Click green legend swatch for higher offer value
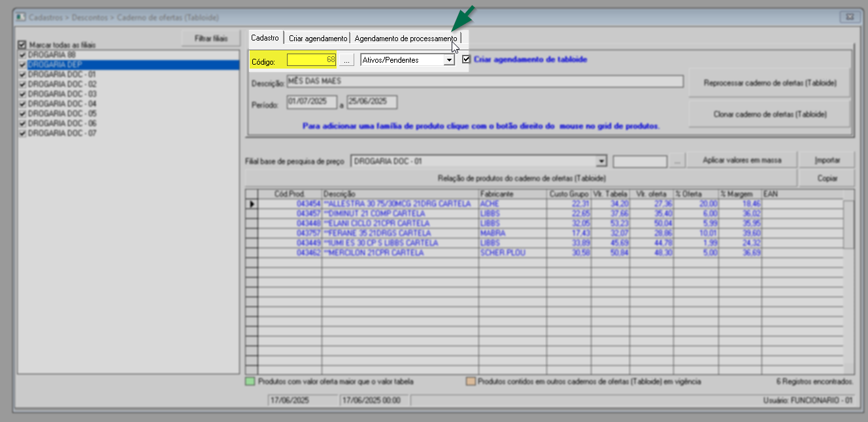The image size is (868, 422). coord(250,381)
